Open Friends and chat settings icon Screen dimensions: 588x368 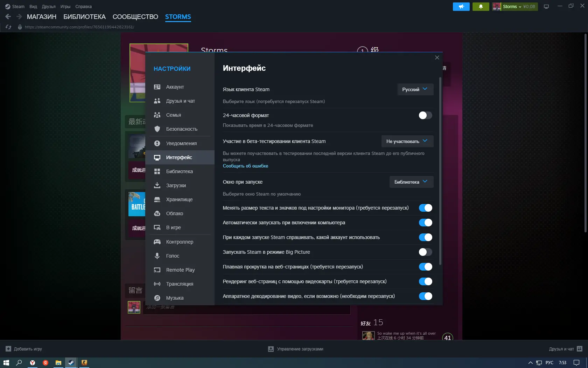point(157,101)
